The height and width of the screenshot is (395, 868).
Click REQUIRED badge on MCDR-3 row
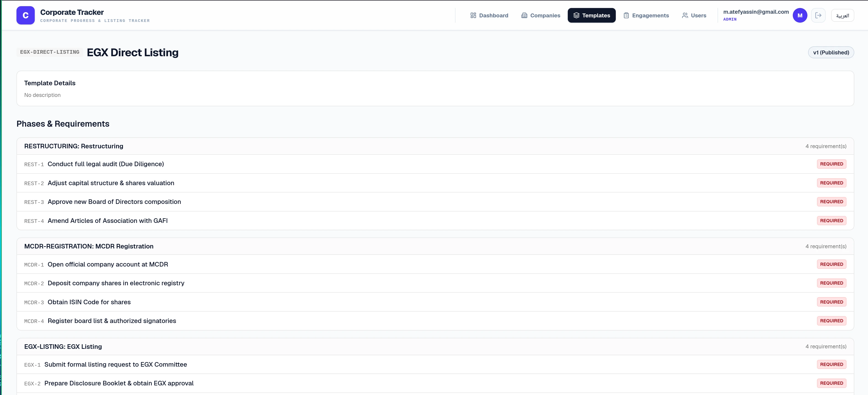click(831, 302)
